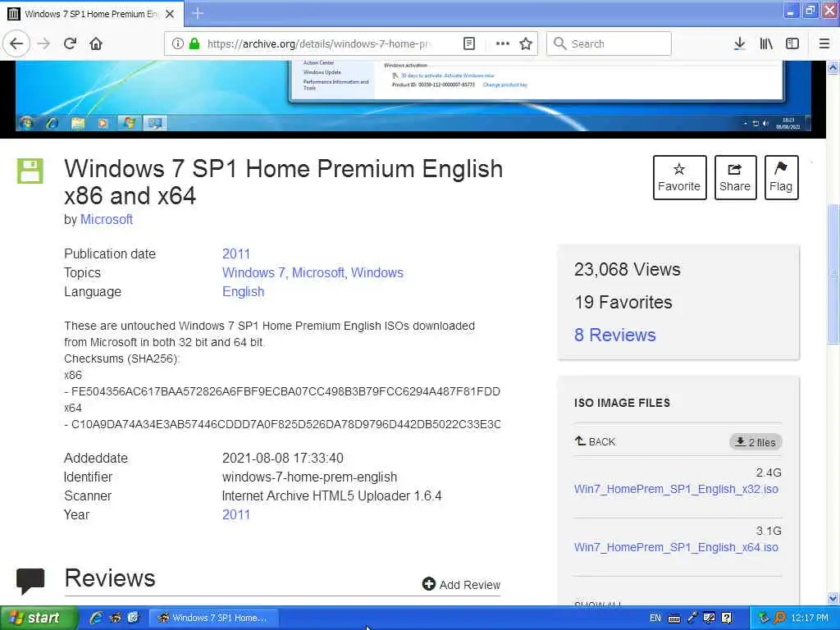Click the vertical scrollbar thumb

pos(833,274)
